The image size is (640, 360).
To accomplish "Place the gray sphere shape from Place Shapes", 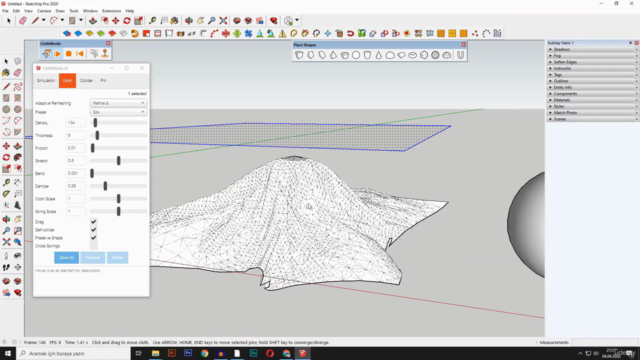I will [x=436, y=55].
